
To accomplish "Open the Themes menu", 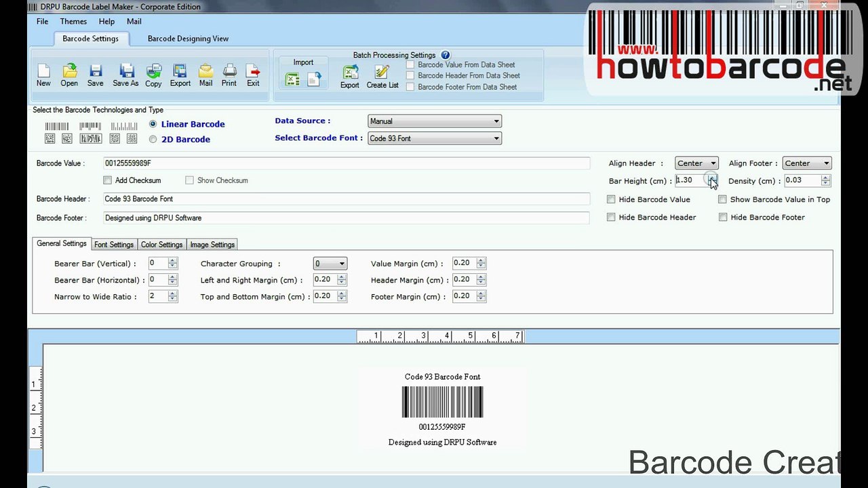I will coord(73,22).
